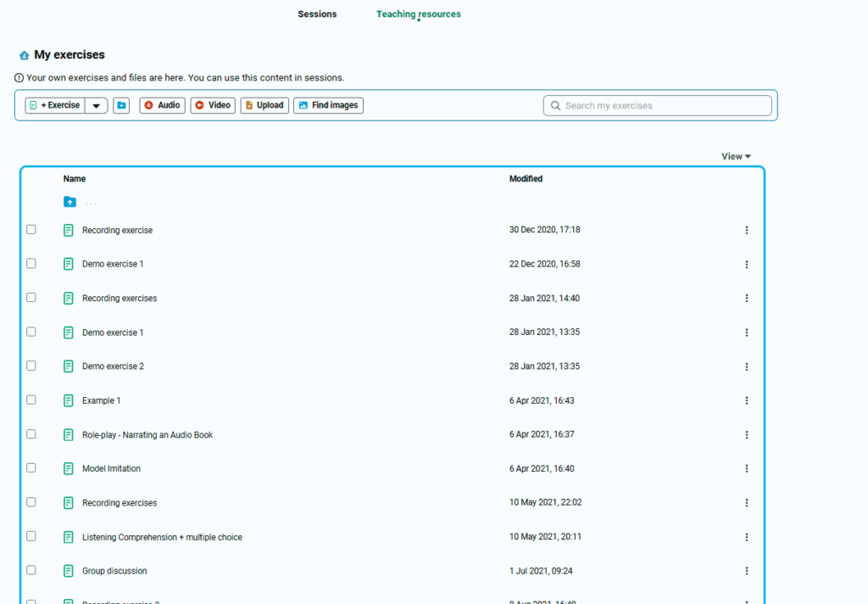Click the new folder icon in toolbar
This screenshot has width=868, height=604.
coord(121,105)
